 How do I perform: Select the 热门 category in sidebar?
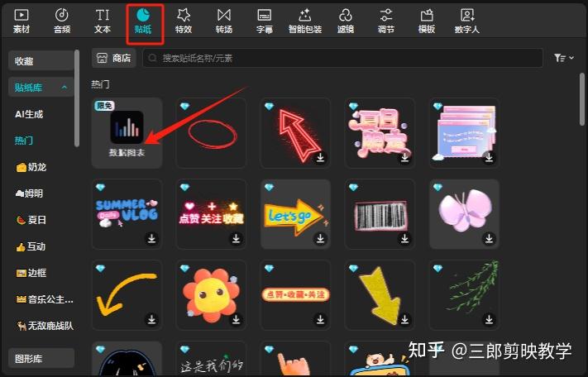pos(24,141)
